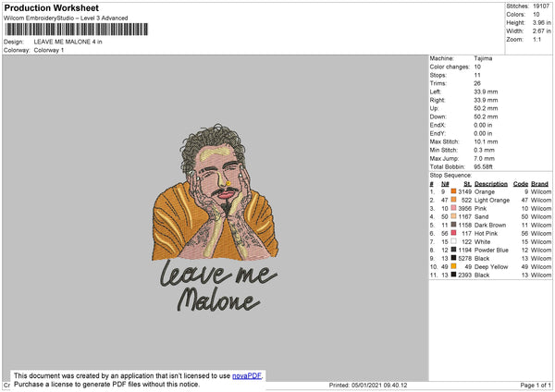The image size is (555, 392).
Task: Select the Light Orange color swatch
Action: click(453, 200)
